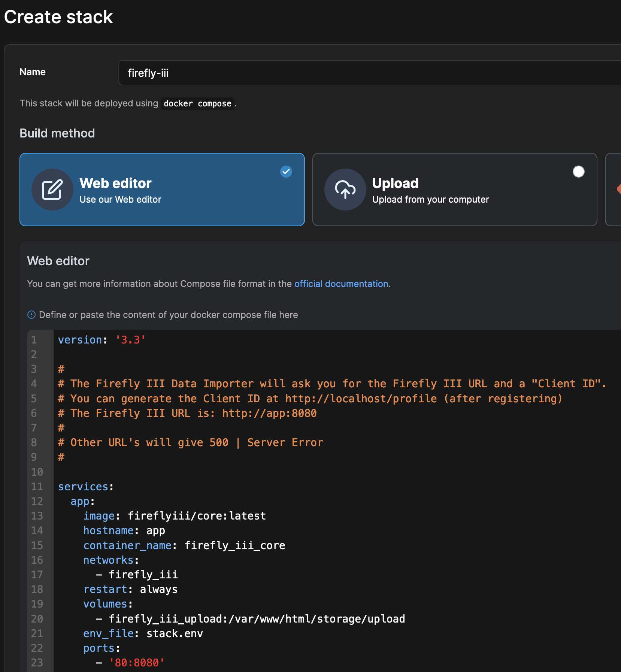Screen dimensions: 621x672
Task: Click the info icon beside the compose hint
Action: [31, 315]
